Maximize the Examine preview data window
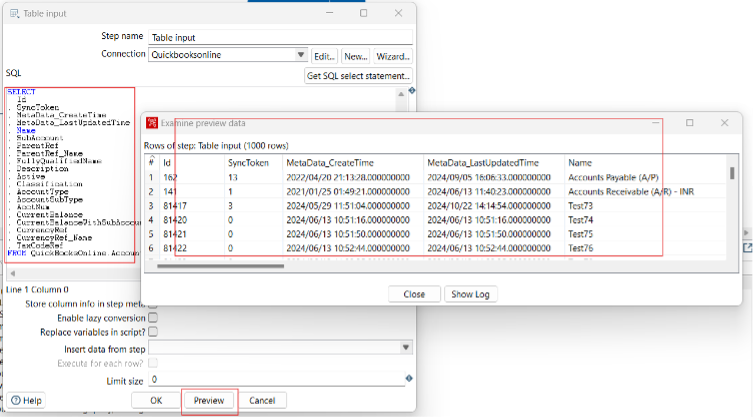Viewport: 755px width, 418px height. click(690, 122)
